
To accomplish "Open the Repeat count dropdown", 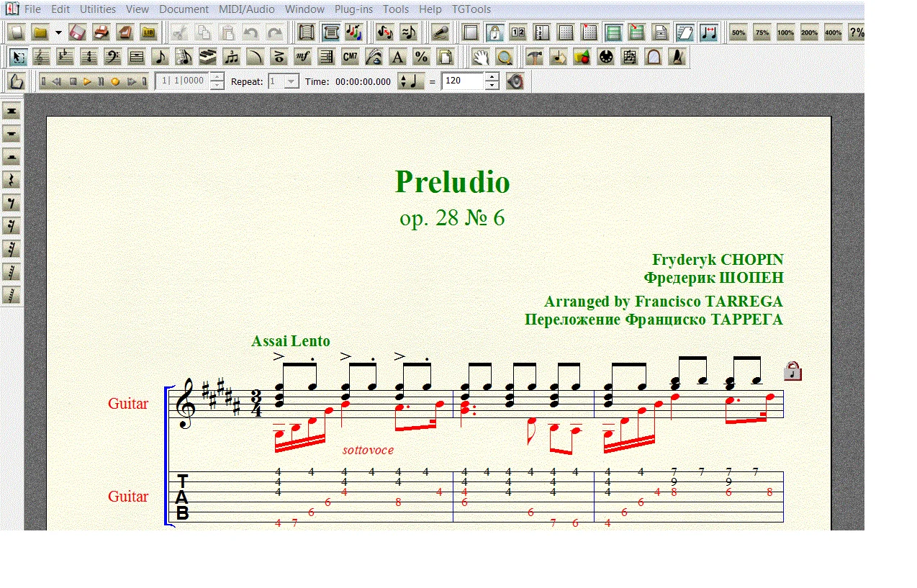I will coord(291,81).
